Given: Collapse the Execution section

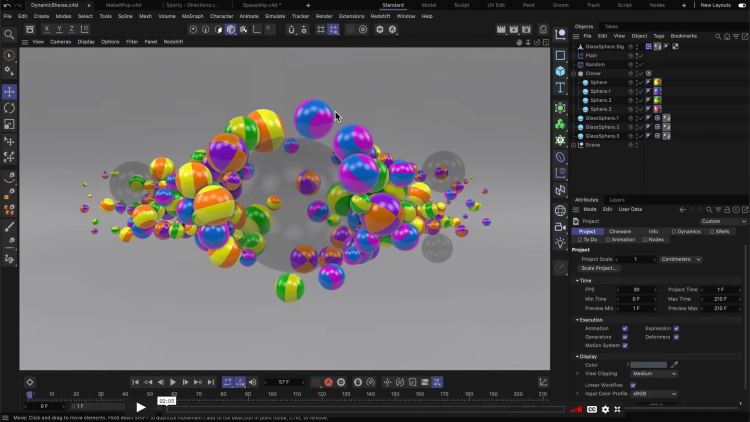Looking at the screenshot, I should click(577, 320).
